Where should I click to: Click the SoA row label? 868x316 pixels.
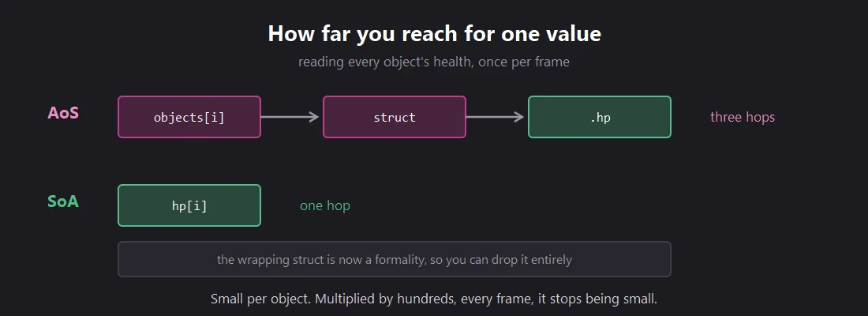coord(63,201)
